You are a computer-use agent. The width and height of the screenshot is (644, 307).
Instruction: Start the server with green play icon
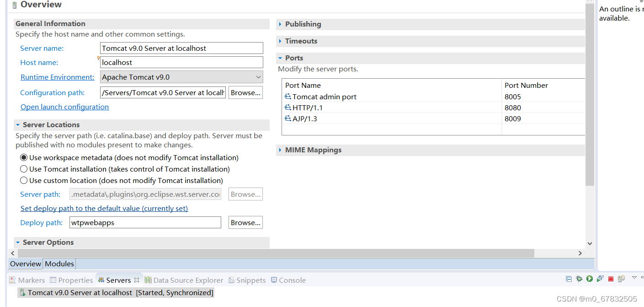[x=590, y=279]
